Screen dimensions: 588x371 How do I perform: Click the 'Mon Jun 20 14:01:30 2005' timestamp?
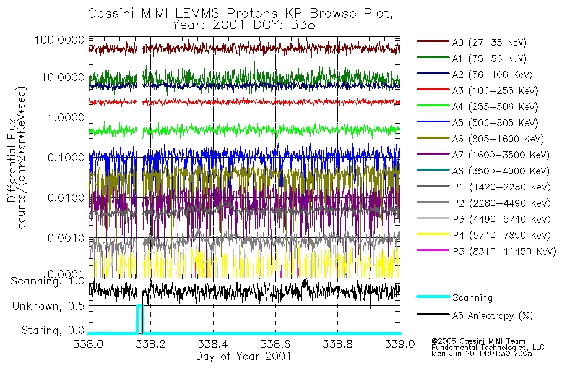(x=482, y=354)
